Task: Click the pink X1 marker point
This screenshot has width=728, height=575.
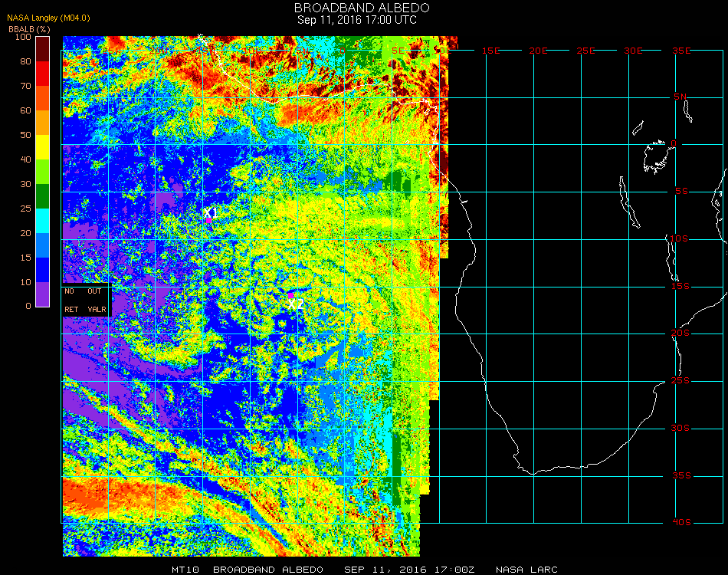Action: pyautogui.click(x=209, y=220)
